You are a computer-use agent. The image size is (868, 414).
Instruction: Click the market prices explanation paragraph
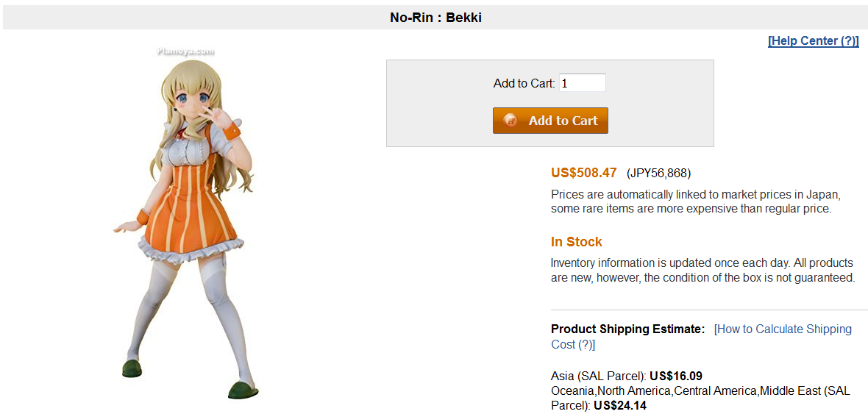[x=695, y=201]
